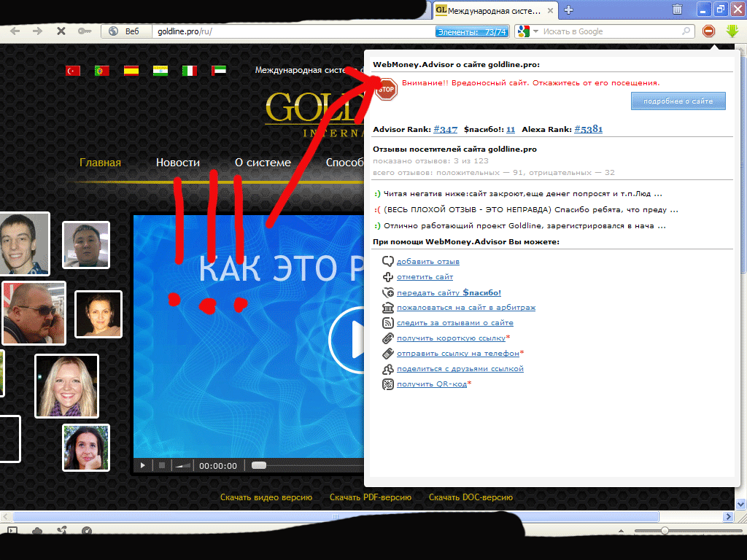Adjust the video volume control
This screenshot has height=560, width=747.
tap(182, 466)
